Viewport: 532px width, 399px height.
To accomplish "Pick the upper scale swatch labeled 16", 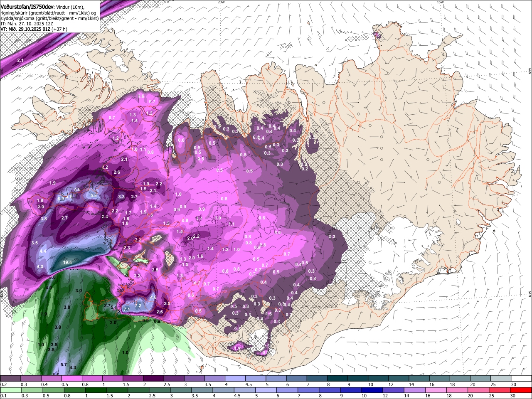I will (x=439, y=379).
